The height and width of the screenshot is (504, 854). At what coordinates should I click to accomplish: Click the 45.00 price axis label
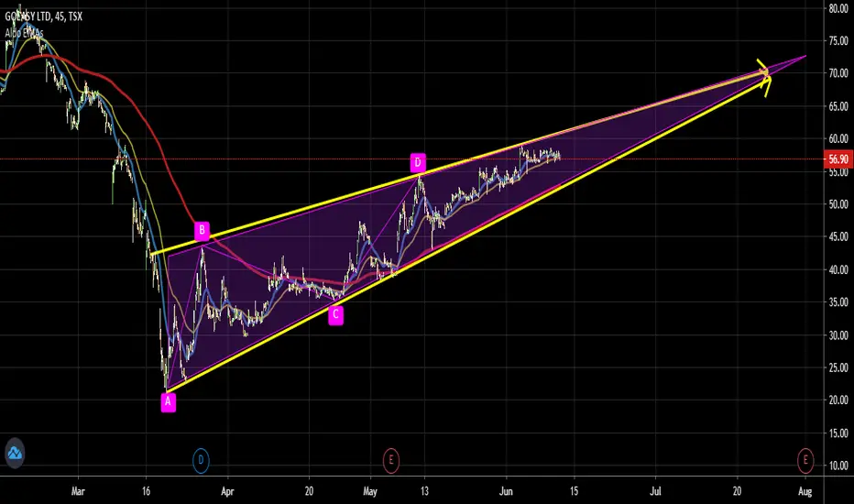click(x=838, y=237)
